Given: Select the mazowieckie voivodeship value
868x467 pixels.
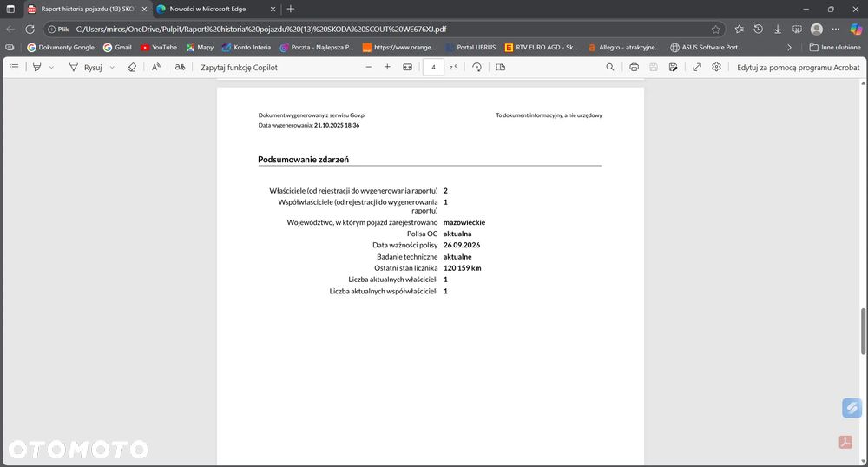Looking at the screenshot, I should (464, 222).
